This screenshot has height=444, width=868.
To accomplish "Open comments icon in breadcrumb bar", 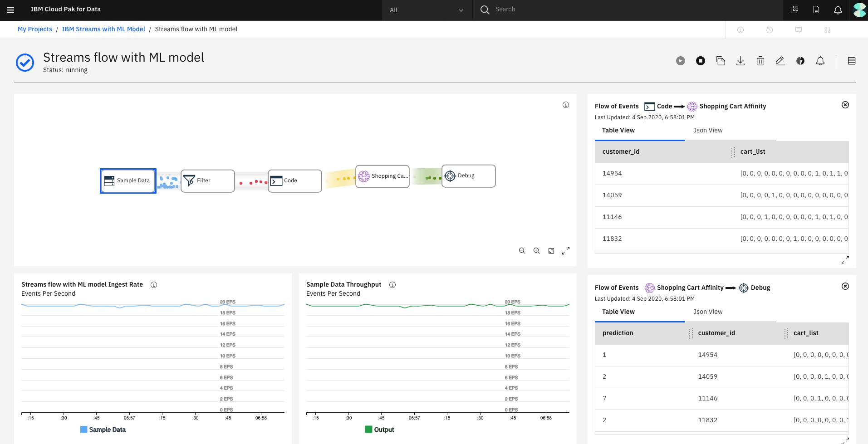I will pos(799,30).
